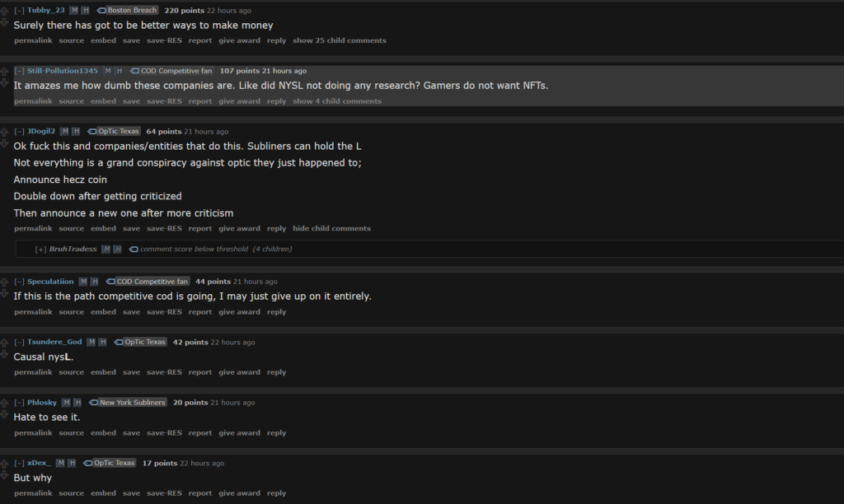844x504 pixels.
Task: Upvote JDogil2's comment
Action: coord(4,133)
